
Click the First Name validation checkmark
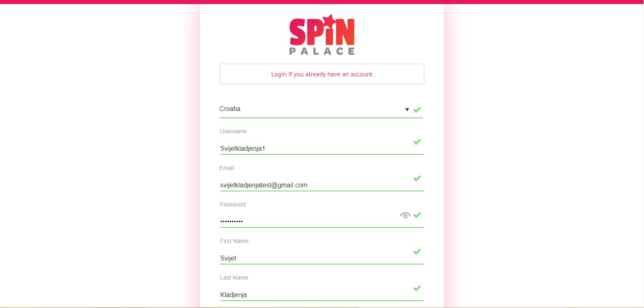[417, 252]
